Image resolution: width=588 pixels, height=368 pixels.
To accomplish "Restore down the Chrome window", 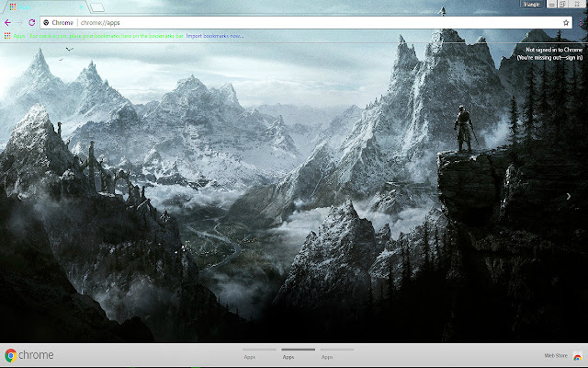I will (x=562, y=4).
